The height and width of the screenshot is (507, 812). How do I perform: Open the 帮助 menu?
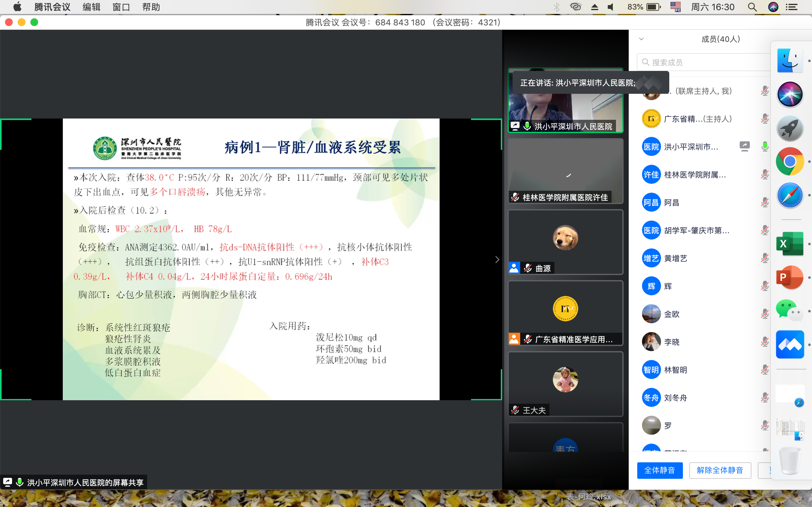click(151, 7)
